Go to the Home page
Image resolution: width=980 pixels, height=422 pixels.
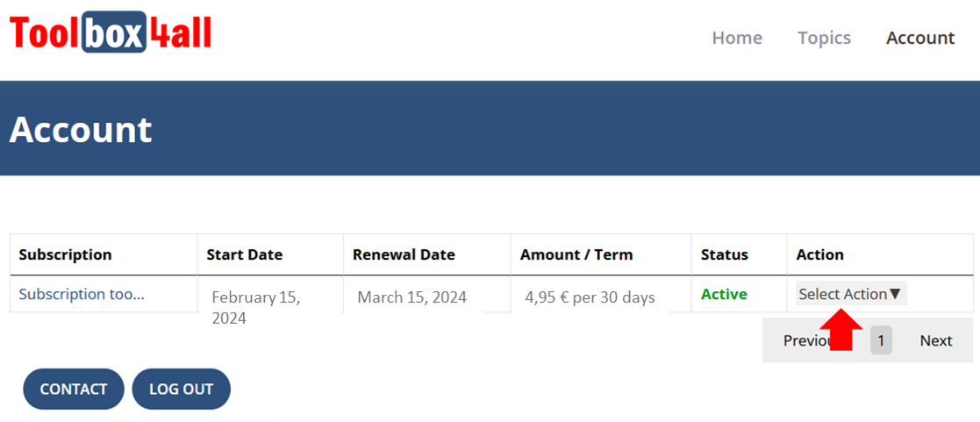click(x=737, y=38)
